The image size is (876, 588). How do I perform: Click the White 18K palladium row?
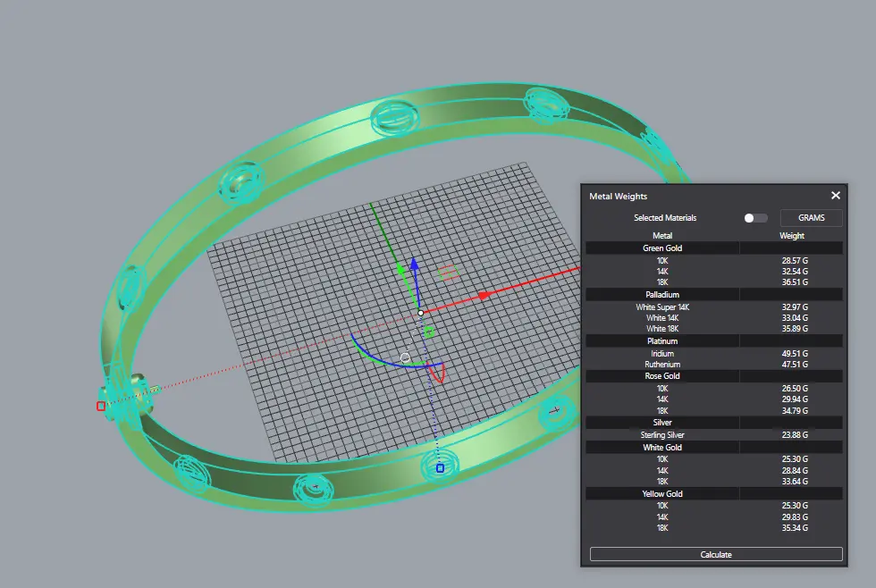(x=714, y=328)
